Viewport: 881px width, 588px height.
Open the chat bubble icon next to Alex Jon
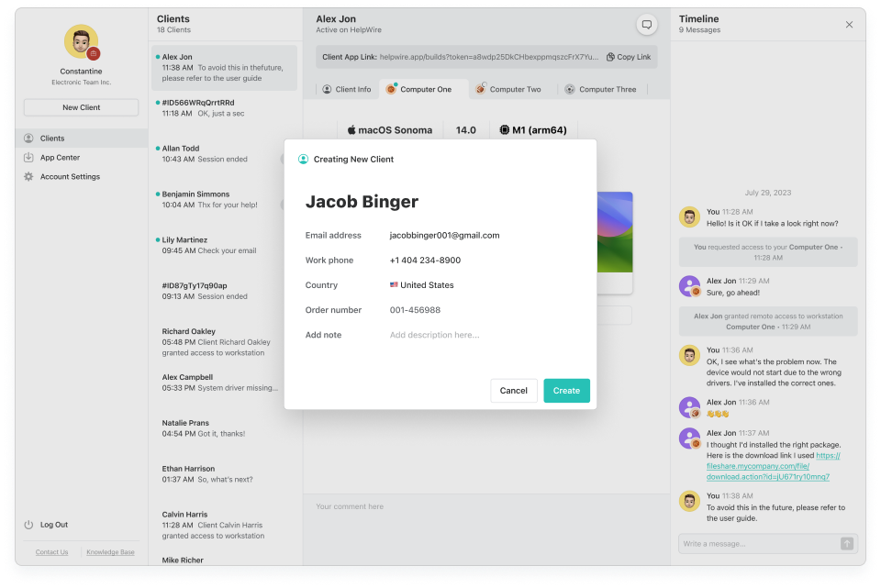(647, 25)
